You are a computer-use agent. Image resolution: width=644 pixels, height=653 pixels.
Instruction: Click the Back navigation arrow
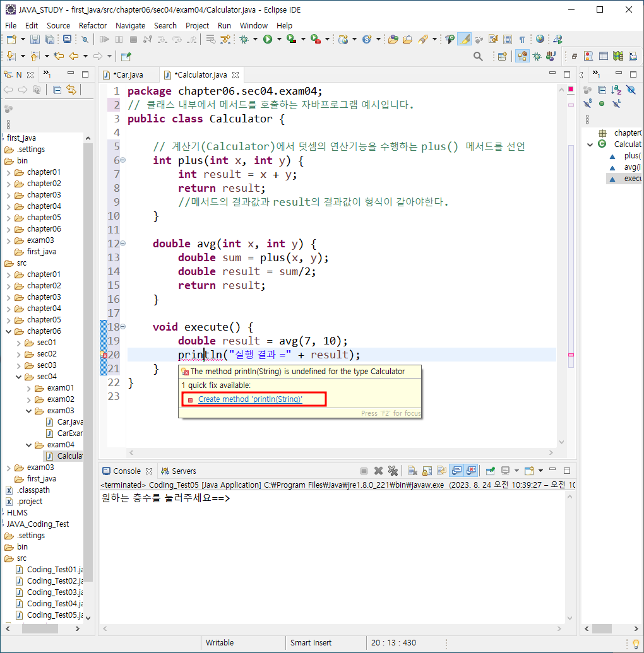tap(74, 56)
